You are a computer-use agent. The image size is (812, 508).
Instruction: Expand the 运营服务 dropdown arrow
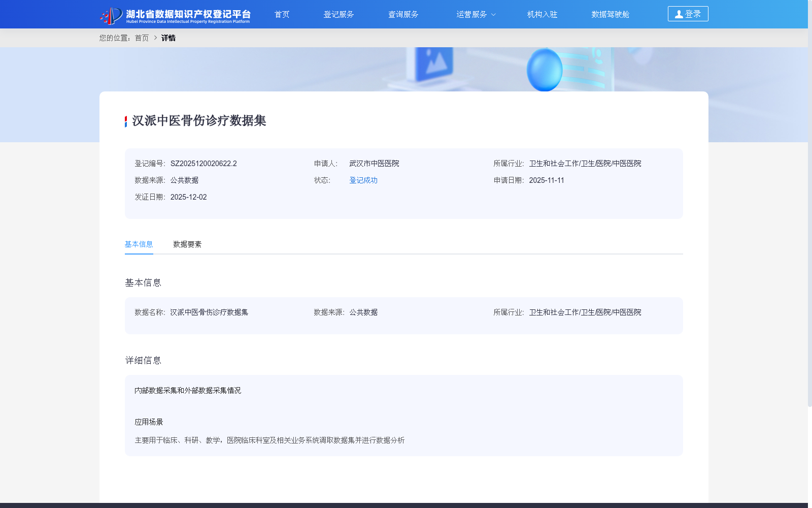[x=493, y=15]
